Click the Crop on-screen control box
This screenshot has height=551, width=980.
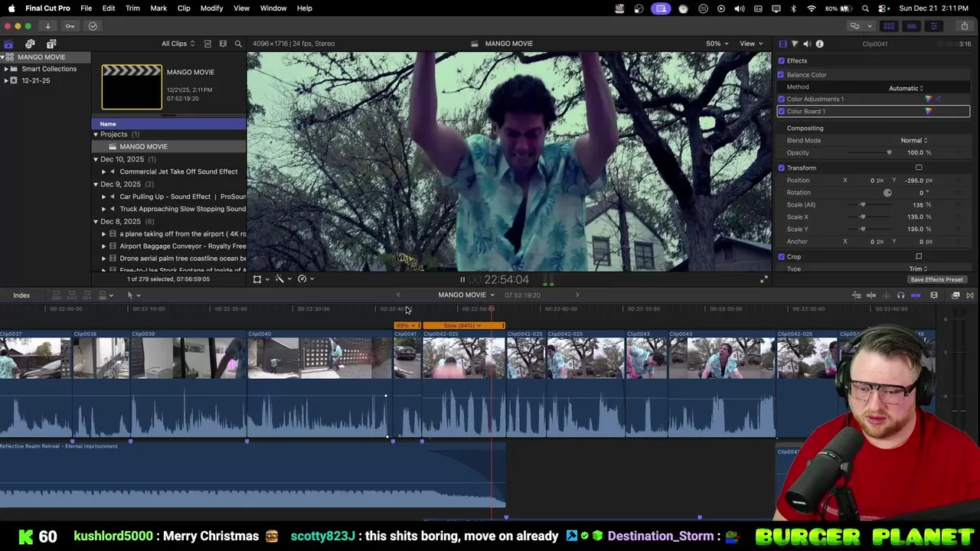tap(919, 257)
